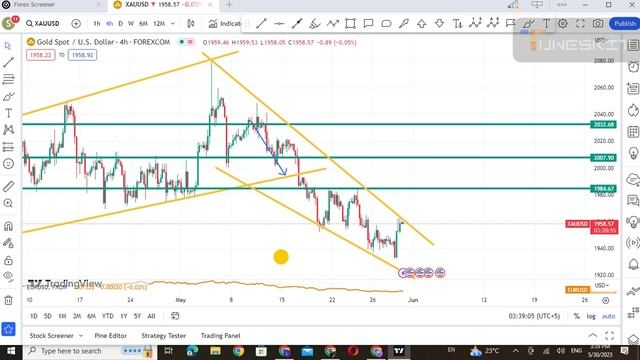This screenshot has height=360, width=640.
Task: Open the Windows Start menu
Action: 11,351
